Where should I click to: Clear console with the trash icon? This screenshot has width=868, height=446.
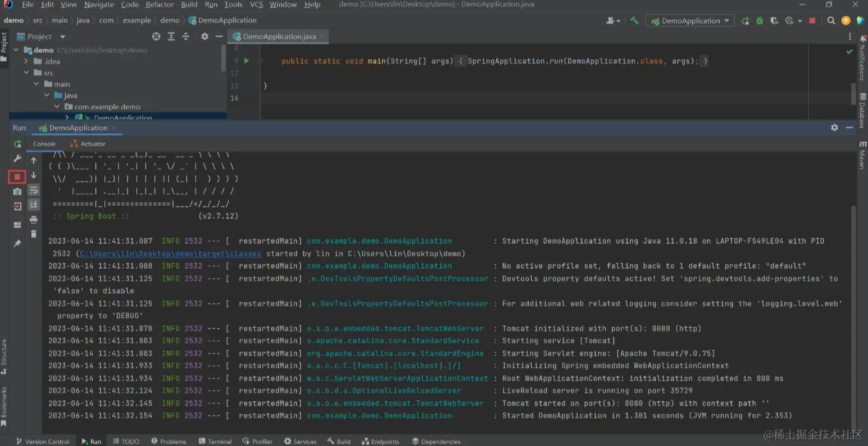coord(34,234)
